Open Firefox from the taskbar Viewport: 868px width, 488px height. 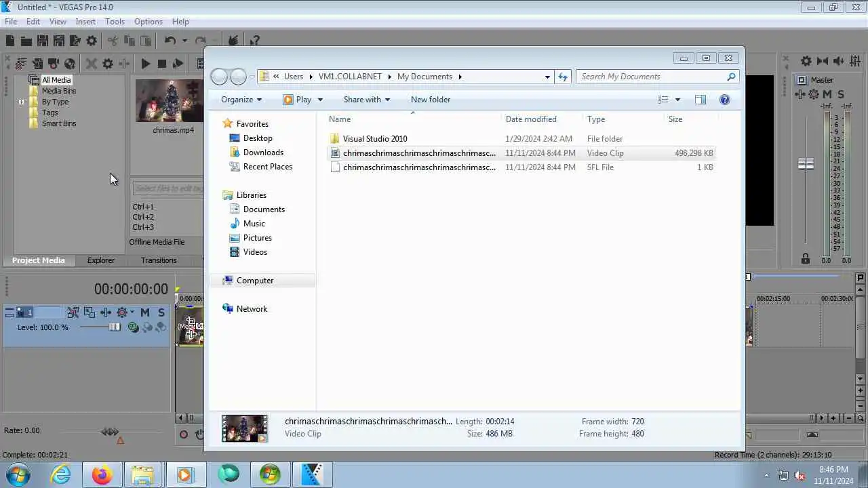pos(102,474)
